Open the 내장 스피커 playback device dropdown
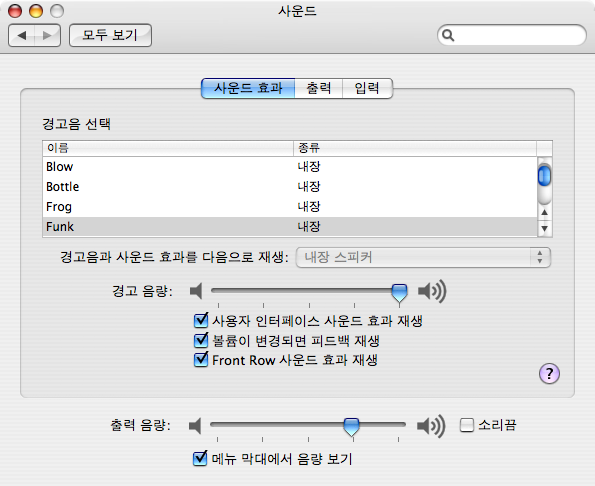595x486 pixels. tap(423, 258)
